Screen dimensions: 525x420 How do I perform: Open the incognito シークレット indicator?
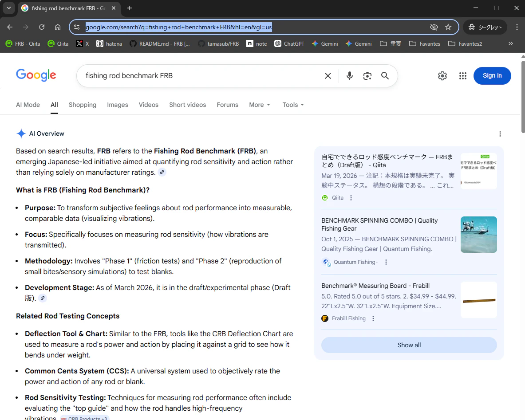click(x=485, y=27)
